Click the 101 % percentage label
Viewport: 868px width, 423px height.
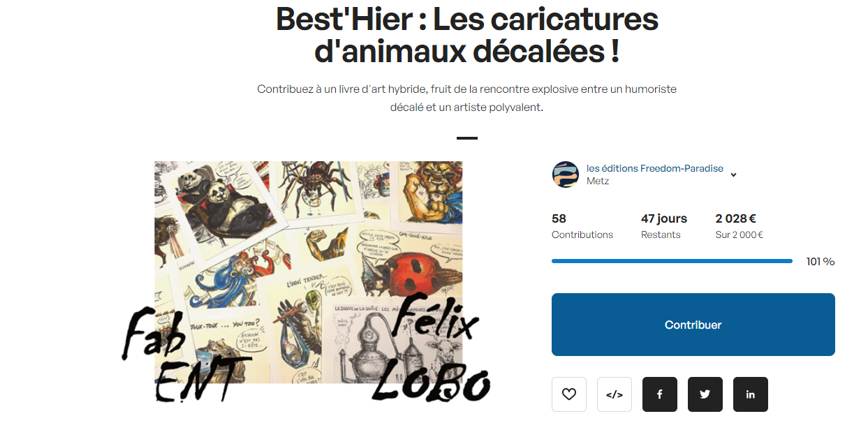[x=821, y=262]
